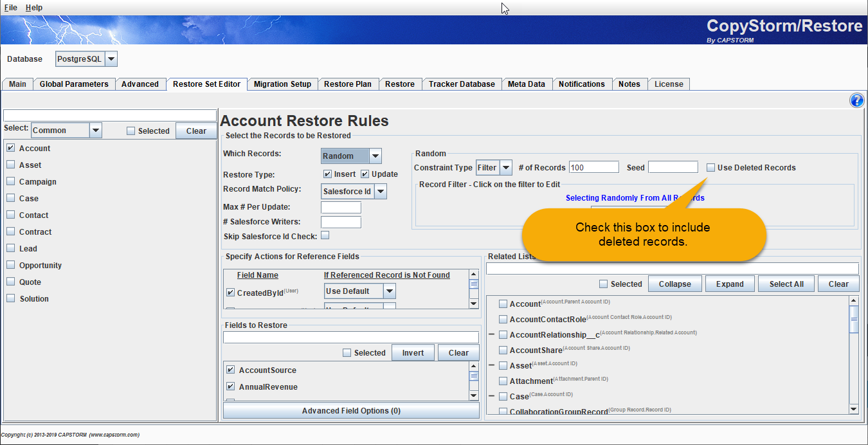Toggle the Update restore type checkbox
This screenshot has width=868, height=445.
click(x=365, y=174)
